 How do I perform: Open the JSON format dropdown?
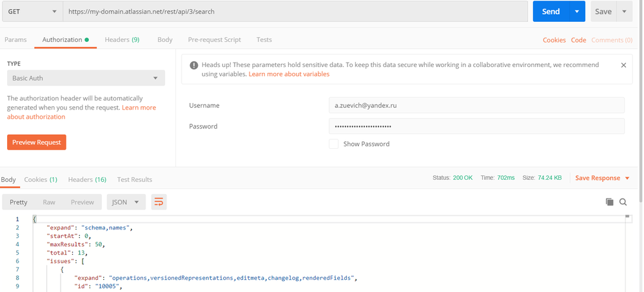[x=126, y=202]
